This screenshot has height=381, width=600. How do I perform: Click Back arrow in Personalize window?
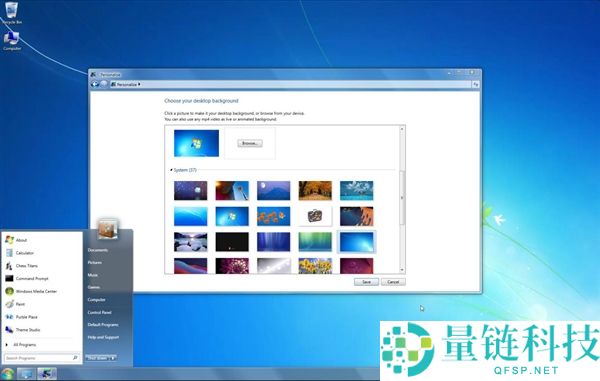pos(95,84)
